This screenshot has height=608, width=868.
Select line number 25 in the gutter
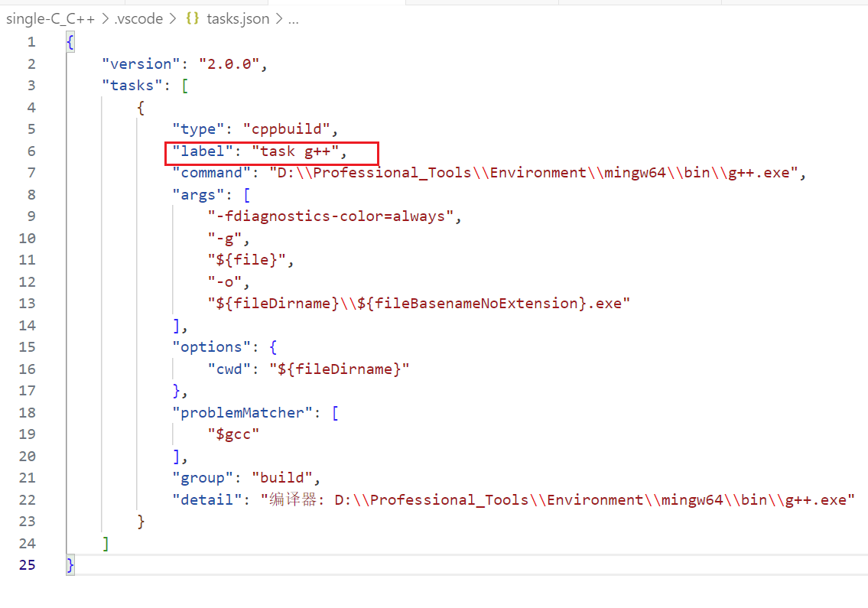tap(28, 565)
